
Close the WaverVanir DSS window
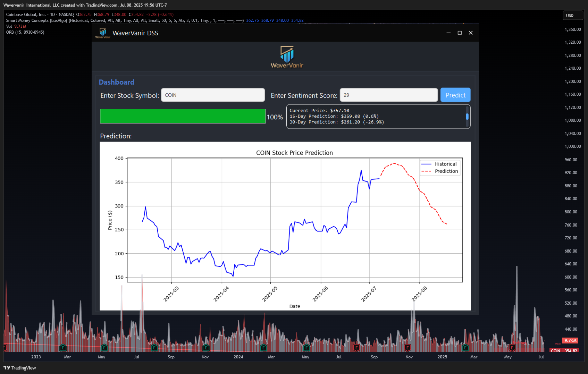point(471,33)
